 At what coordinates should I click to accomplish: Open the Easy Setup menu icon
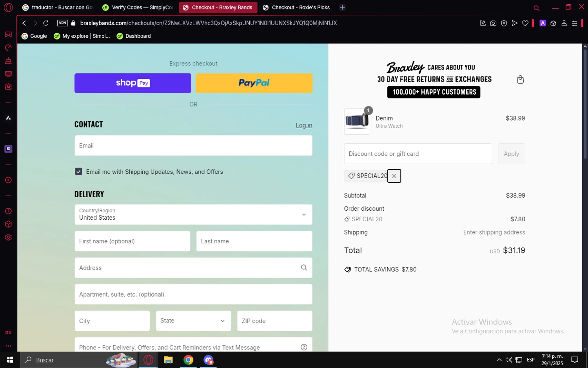[575, 23]
